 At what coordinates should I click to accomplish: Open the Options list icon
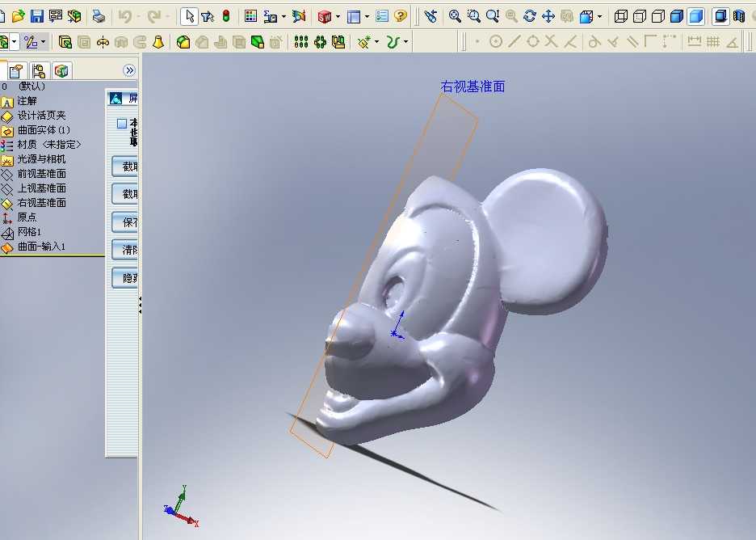[x=381, y=16]
